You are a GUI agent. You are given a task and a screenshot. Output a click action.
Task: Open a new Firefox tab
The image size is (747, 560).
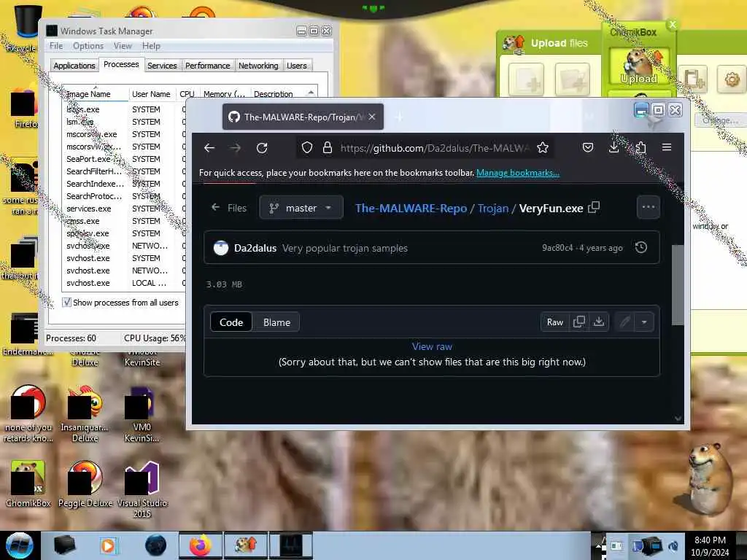pyautogui.click(x=399, y=117)
